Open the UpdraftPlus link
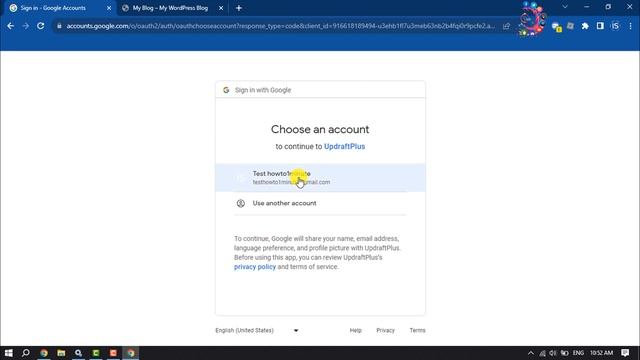 pyautogui.click(x=344, y=146)
